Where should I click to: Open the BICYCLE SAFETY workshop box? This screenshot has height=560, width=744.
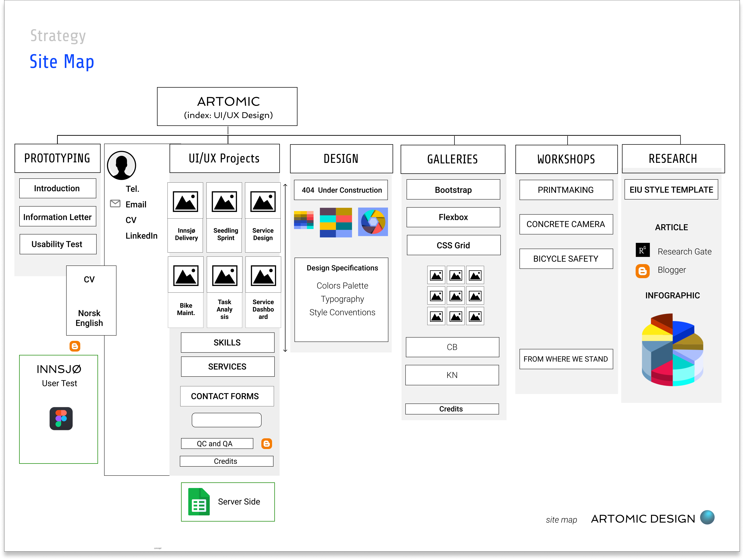[x=566, y=259]
